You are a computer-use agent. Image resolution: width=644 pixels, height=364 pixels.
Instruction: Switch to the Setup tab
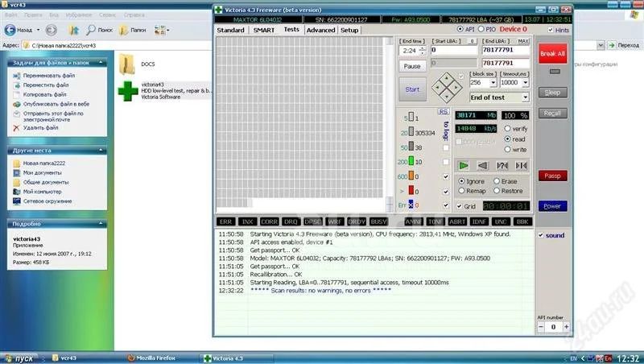(x=349, y=30)
